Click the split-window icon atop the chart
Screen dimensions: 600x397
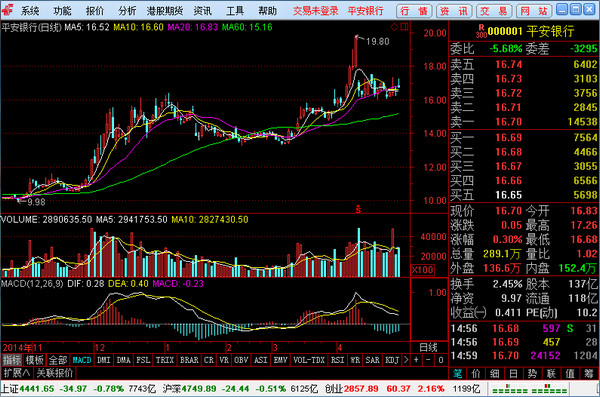click(404, 27)
